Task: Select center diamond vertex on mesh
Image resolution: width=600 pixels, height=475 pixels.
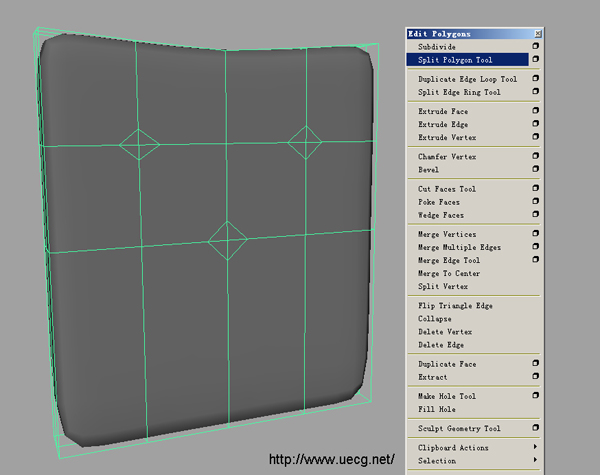Action: point(228,241)
